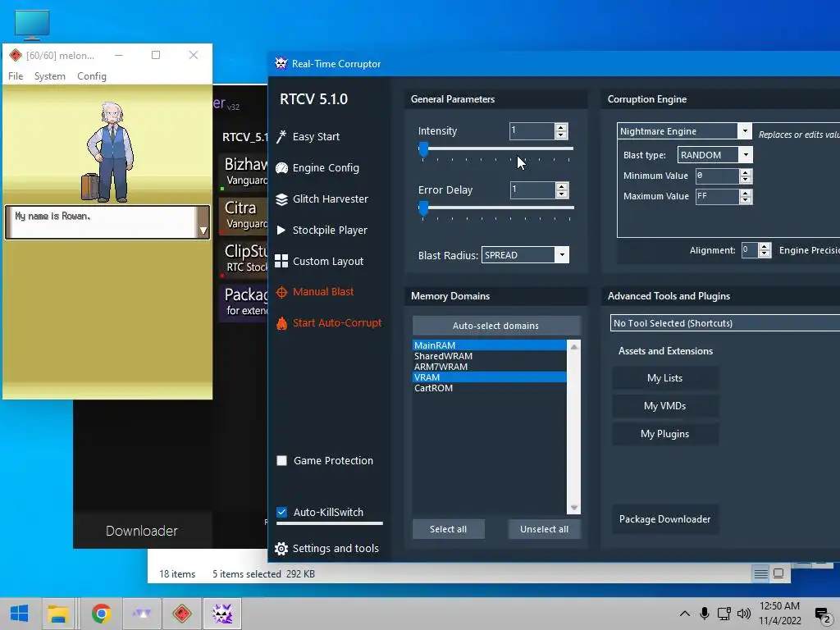Open No Tool Selected shortcuts dropdown
Image resolution: width=840 pixels, height=630 pixels.
pyautogui.click(x=725, y=323)
